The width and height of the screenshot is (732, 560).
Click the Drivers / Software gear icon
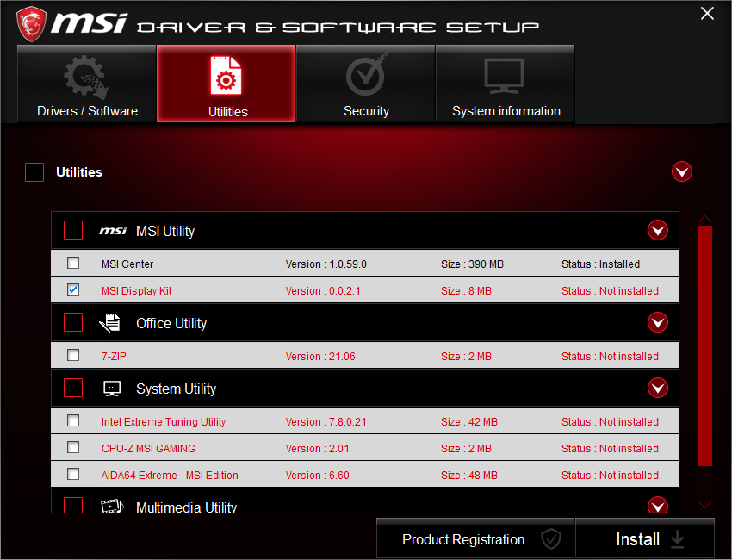coord(85,76)
